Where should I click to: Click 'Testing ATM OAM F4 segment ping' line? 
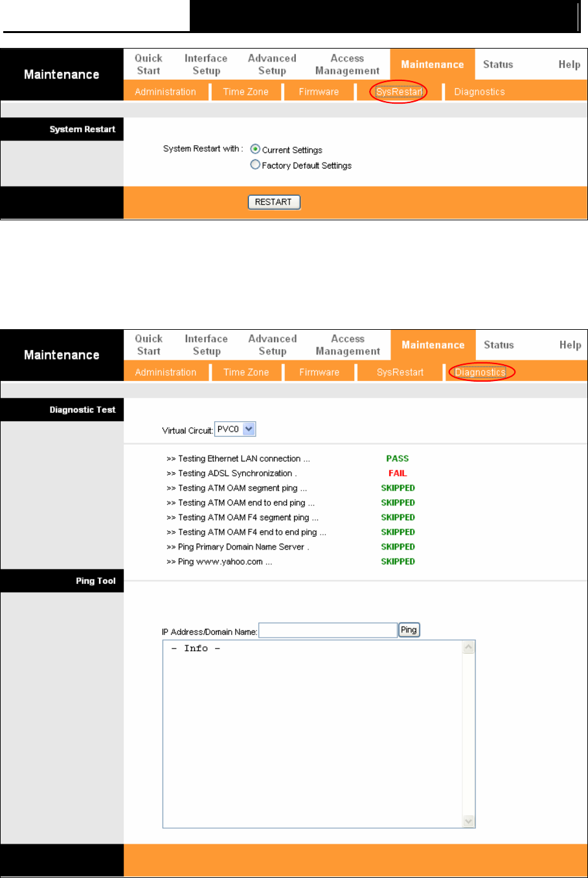tap(243, 517)
